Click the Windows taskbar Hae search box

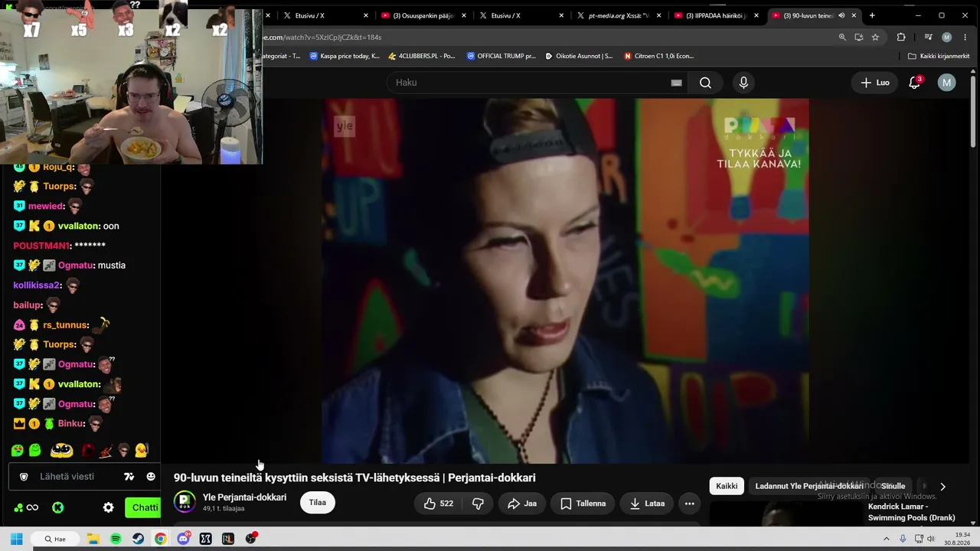pyautogui.click(x=55, y=539)
